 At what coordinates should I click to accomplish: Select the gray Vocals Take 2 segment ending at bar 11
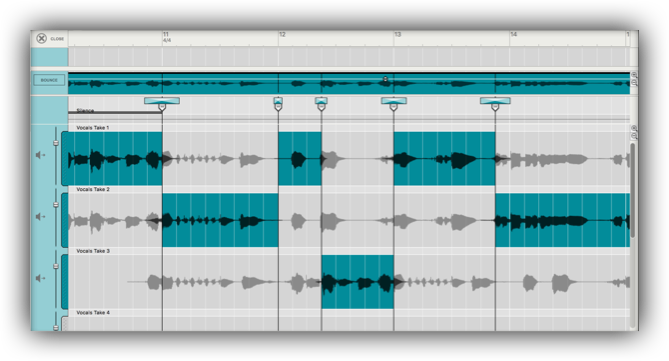tap(115, 220)
